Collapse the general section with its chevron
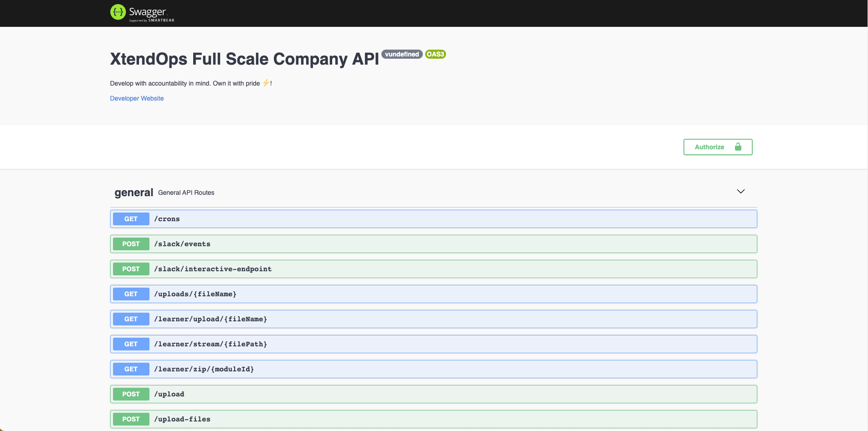The height and width of the screenshot is (431, 868). [740, 191]
